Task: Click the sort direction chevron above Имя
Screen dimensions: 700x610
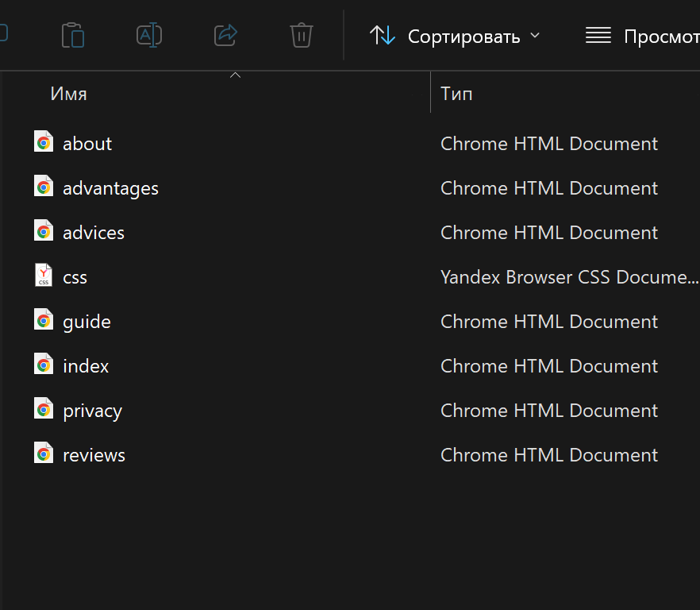Action: [x=235, y=75]
